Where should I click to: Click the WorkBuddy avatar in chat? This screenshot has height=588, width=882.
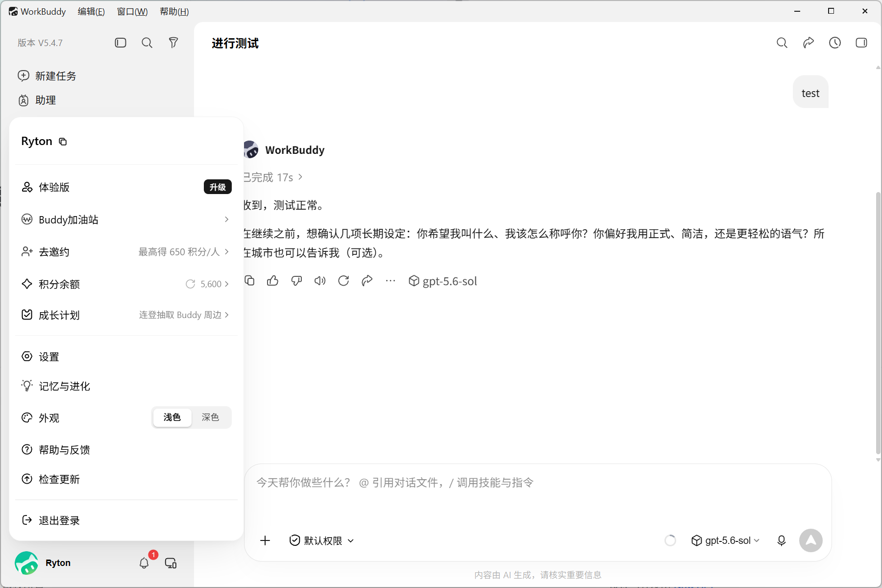(251, 149)
